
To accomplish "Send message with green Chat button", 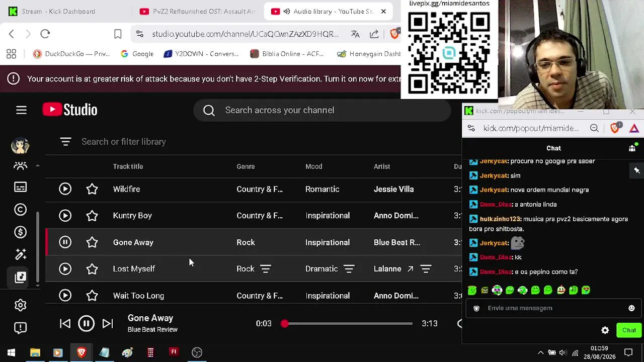I will (629, 330).
